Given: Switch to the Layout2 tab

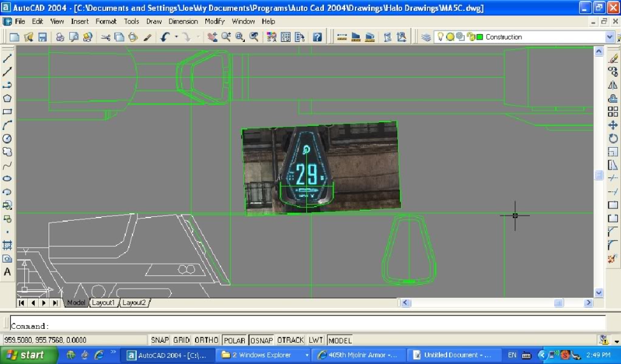Looking at the screenshot, I should pos(134,303).
